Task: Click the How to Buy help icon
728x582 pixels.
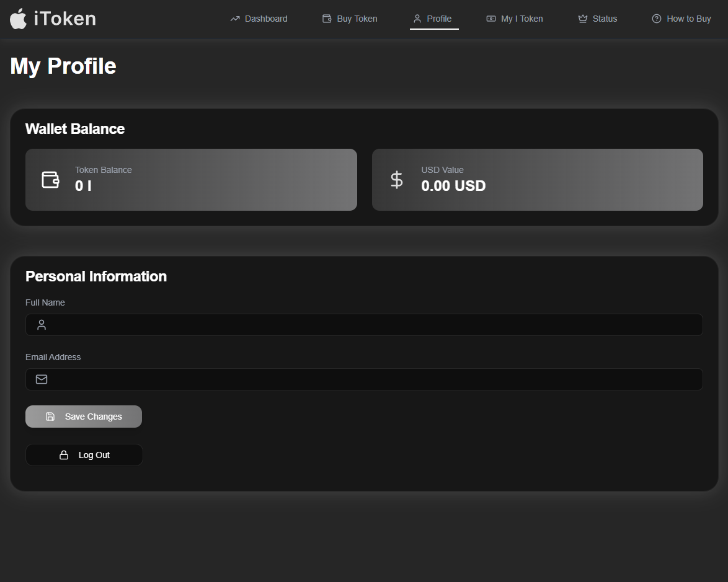Action: (x=657, y=19)
